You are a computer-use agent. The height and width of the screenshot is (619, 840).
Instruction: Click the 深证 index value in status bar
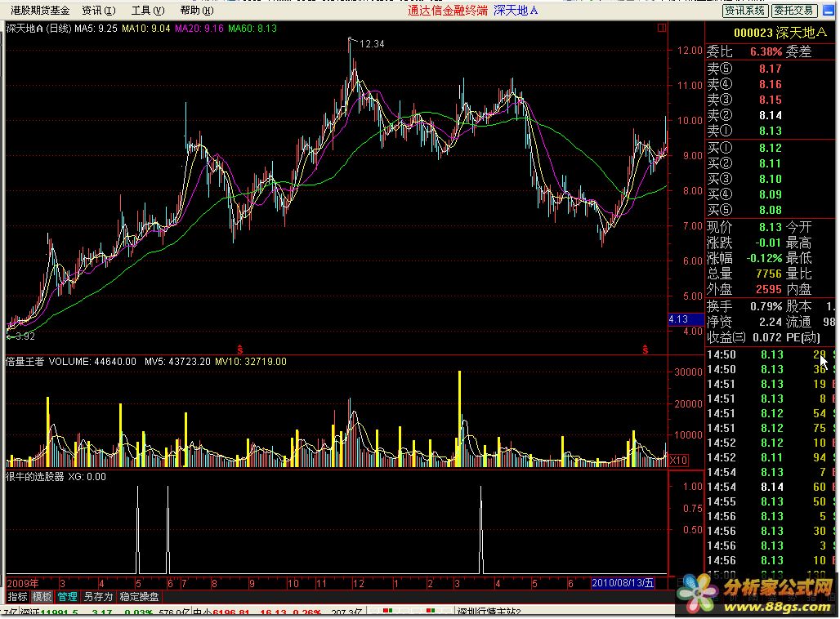(59, 612)
